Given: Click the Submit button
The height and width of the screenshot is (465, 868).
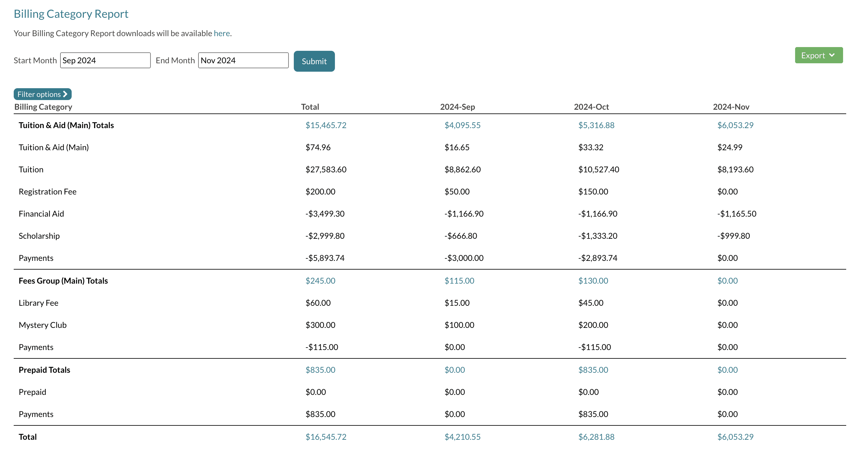Looking at the screenshot, I should pyautogui.click(x=314, y=61).
